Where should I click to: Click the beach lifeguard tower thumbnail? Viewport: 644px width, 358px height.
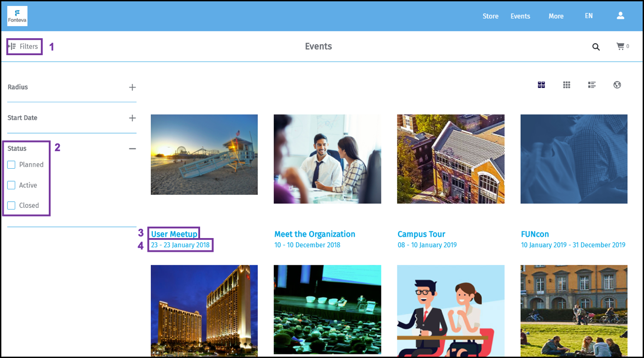(204, 154)
